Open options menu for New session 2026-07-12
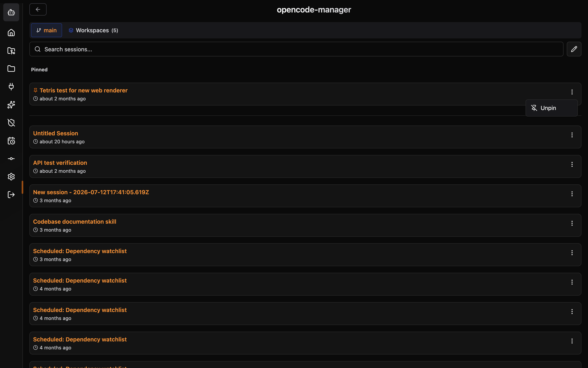 [x=572, y=194]
